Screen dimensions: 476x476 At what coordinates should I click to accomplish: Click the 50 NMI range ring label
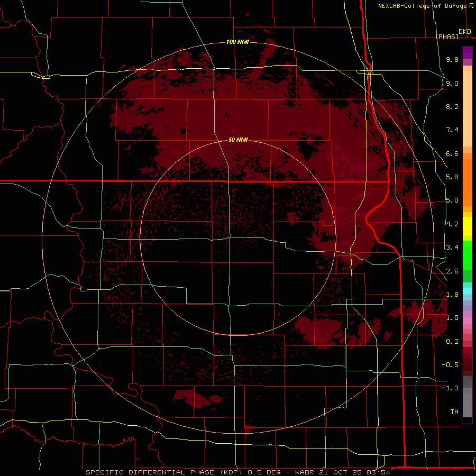(238, 140)
